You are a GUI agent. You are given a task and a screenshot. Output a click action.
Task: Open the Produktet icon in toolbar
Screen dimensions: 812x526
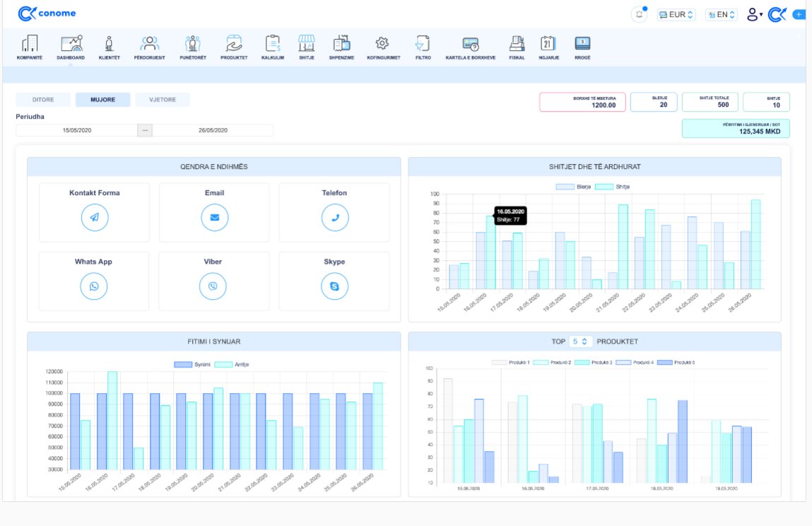coord(234,45)
